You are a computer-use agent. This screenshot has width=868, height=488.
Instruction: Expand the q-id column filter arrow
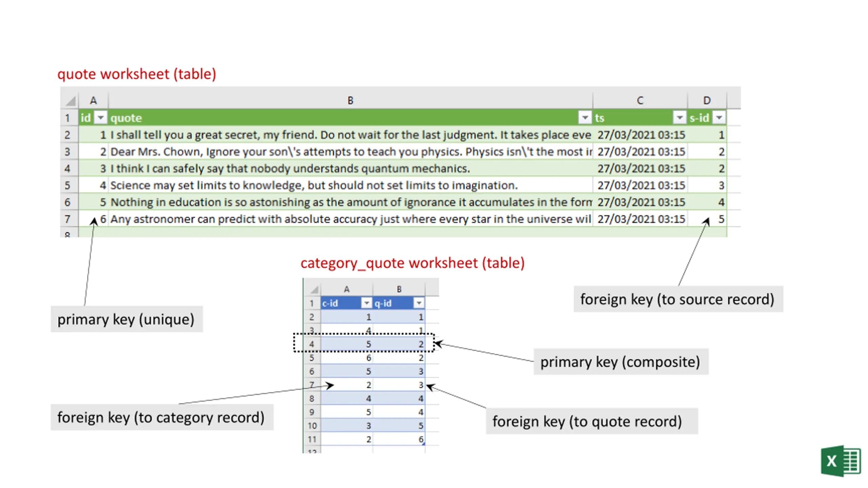pyautogui.click(x=419, y=303)
